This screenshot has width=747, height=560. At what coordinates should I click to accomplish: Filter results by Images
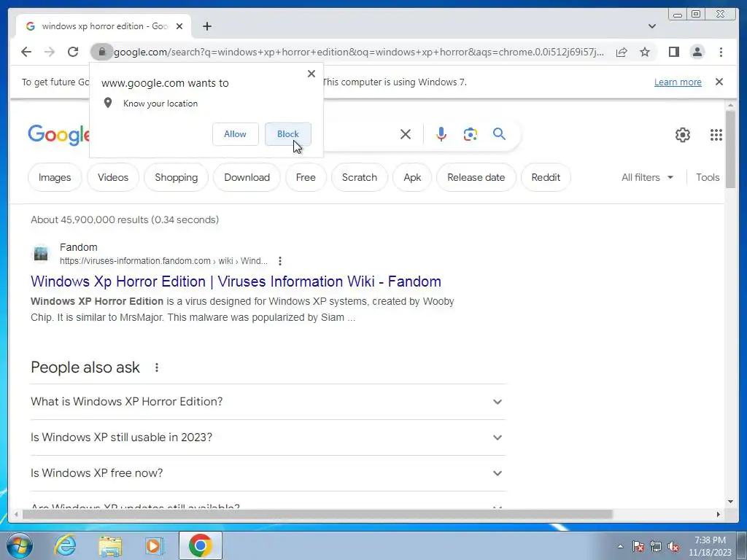55,177
